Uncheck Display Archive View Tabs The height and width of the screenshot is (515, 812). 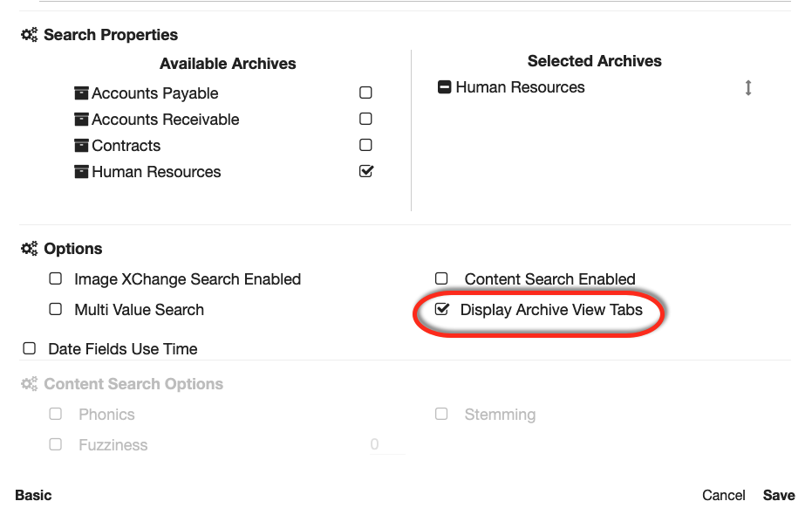pyautogui.click(x=442, y=309)
